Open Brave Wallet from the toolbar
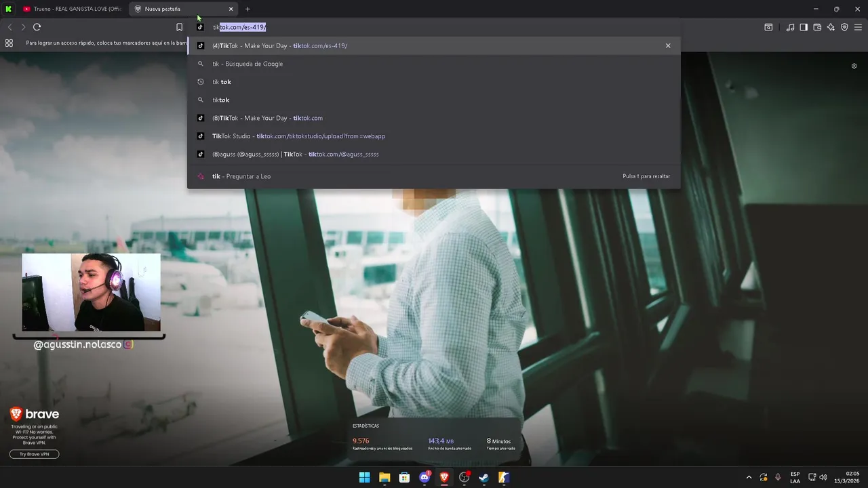 click(817, 27)
